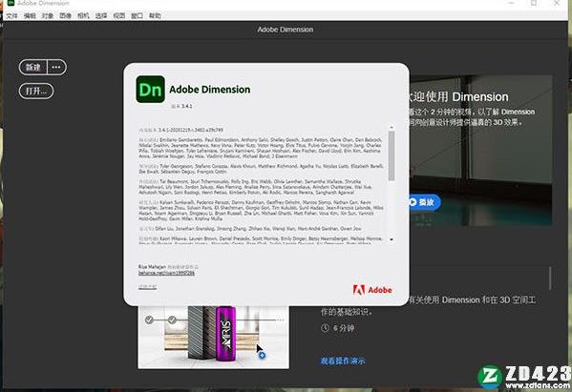Open the 视图 (View) menu
The width and height of the screenshot is (572, 392).
coord(119,15)
